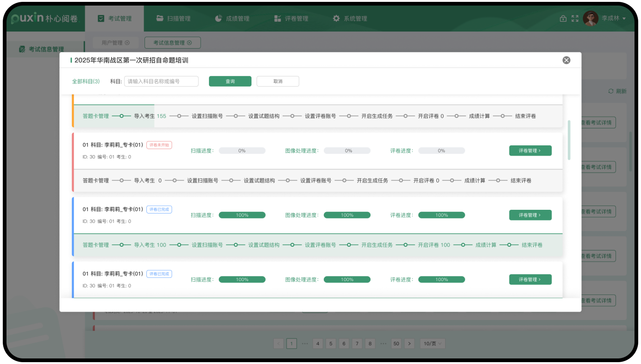The image size is (641, 364).
Task: Switch to the 系统管理 menu
Action: [x=350, y=19]
